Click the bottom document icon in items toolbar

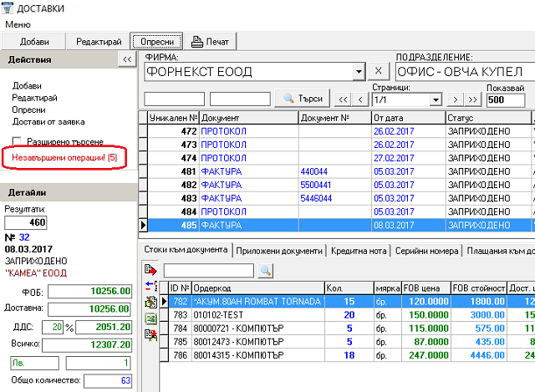pyautogui.click(x=150, y=335)
